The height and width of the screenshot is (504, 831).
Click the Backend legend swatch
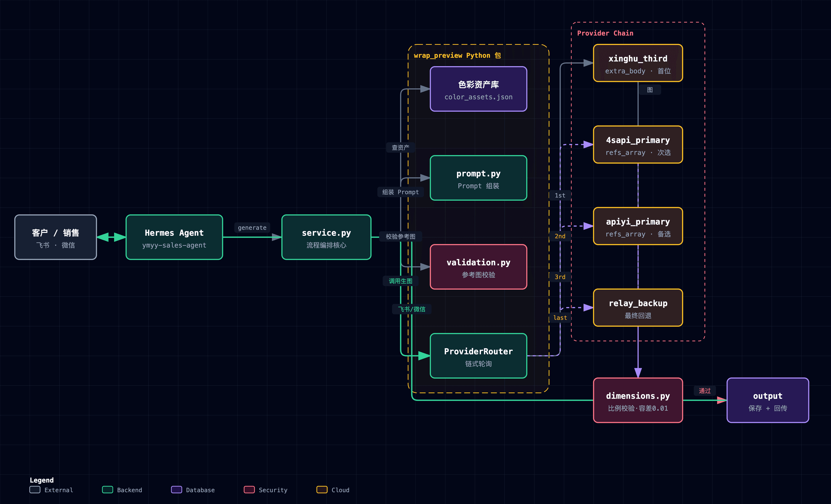(107, 490)
